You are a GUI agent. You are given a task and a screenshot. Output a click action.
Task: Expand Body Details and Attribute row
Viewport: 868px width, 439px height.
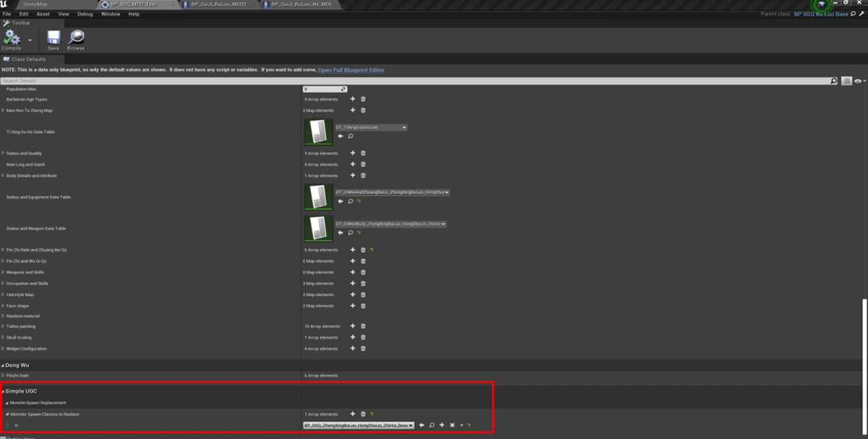coord(3,176)
